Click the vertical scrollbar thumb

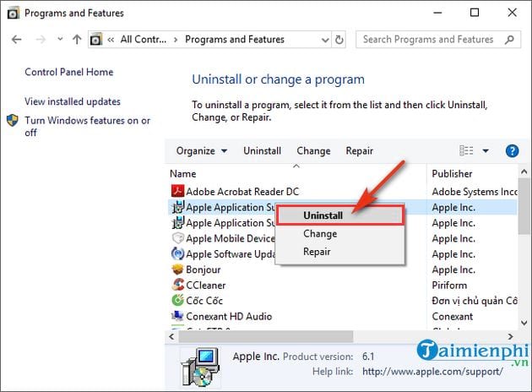(524, 205)
